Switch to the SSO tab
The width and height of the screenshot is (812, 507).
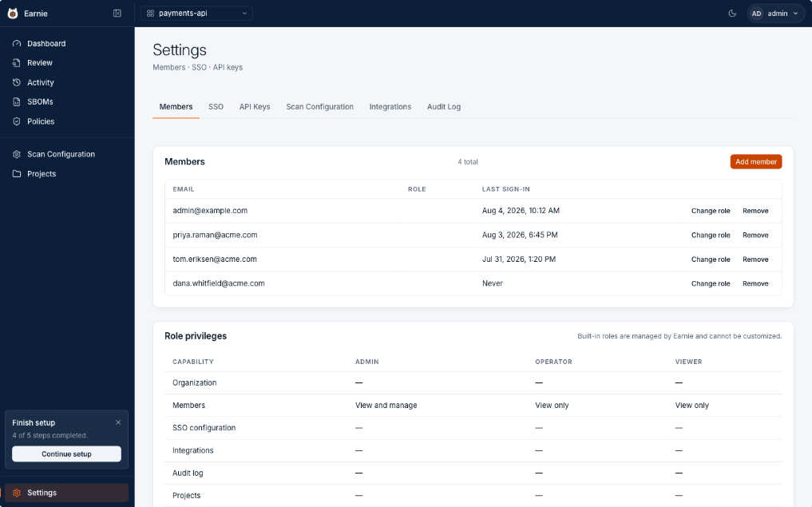tap(216, 107)
